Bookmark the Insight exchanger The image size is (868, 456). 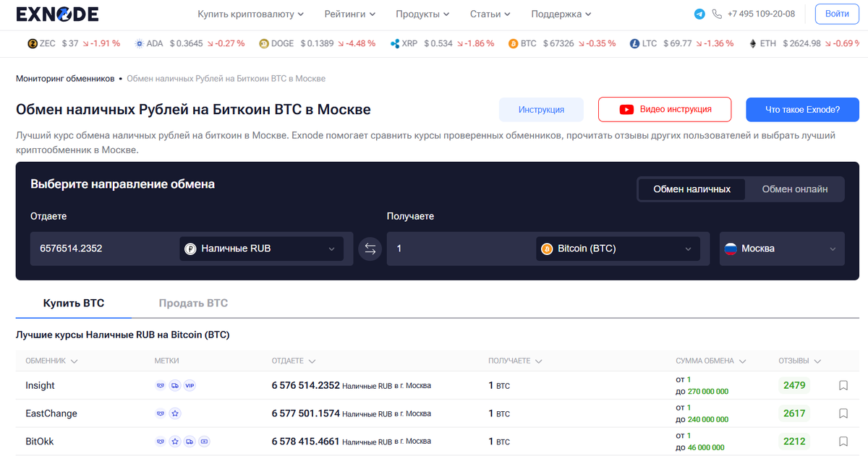tap(843, 385)
